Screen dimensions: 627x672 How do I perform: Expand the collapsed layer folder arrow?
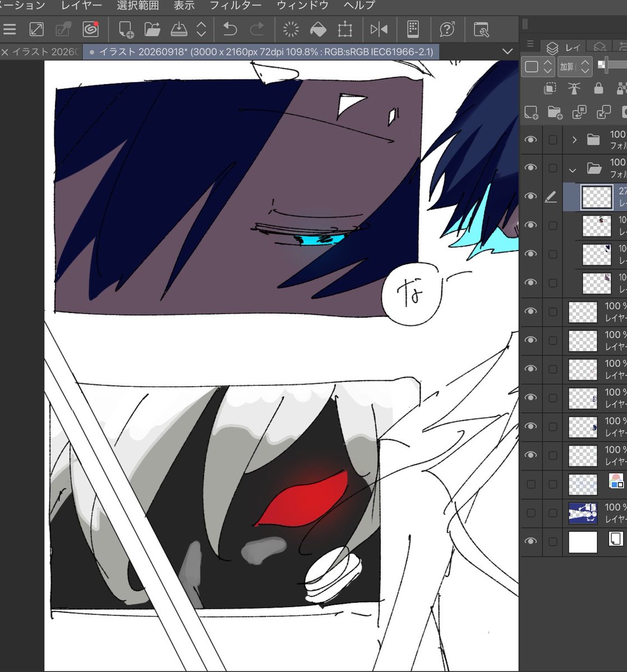point(574,139)
